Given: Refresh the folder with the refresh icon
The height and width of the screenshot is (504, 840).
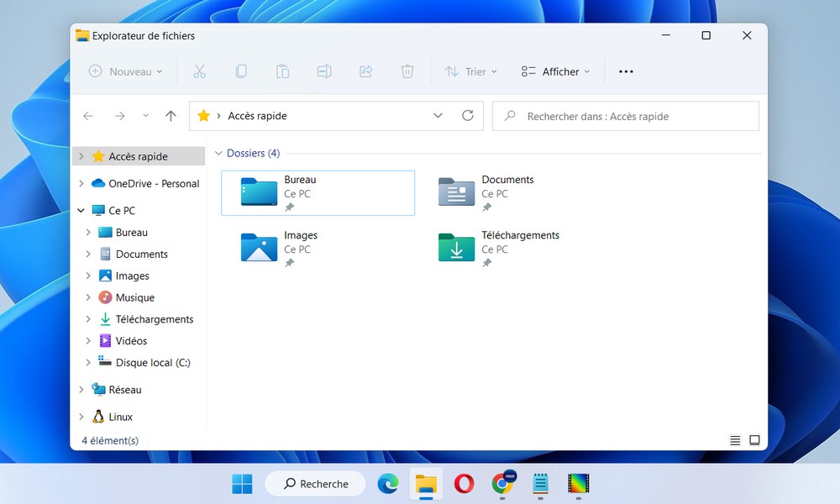Looking at the screenshot, I should [468, 115].
